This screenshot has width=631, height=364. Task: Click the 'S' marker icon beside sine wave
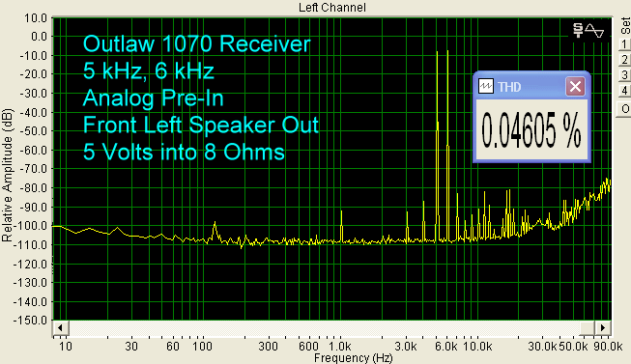pos(578,31)
